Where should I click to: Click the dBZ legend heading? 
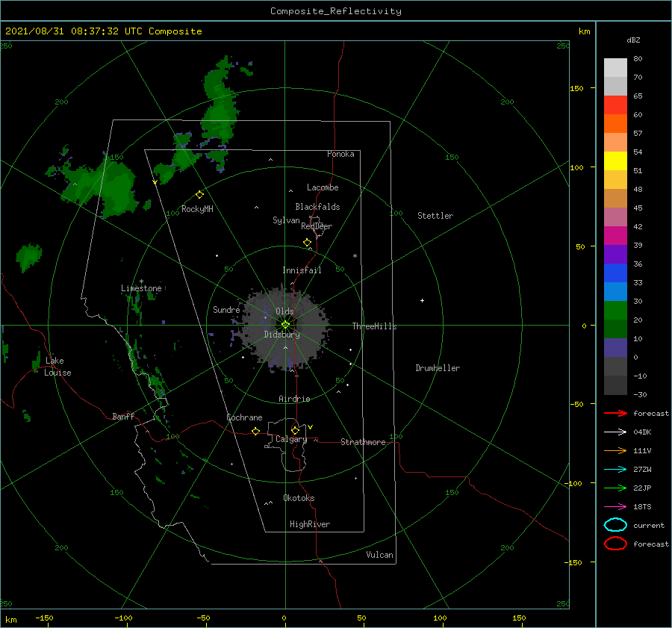click(x=633, y=40)
